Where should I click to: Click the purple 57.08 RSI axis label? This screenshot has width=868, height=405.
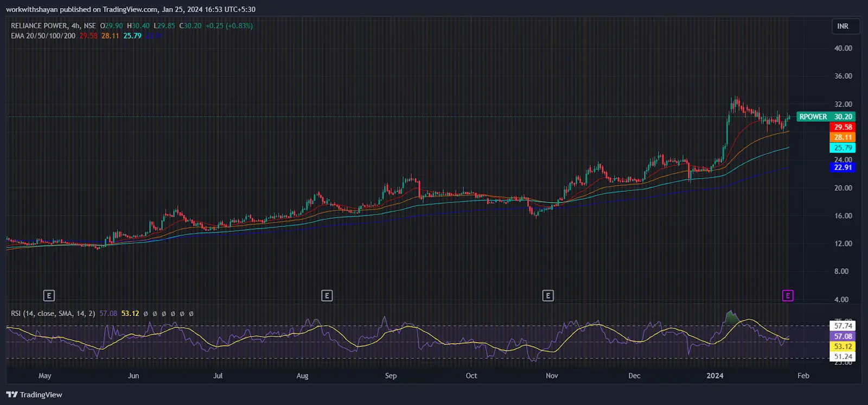click(x=843, y=336)
